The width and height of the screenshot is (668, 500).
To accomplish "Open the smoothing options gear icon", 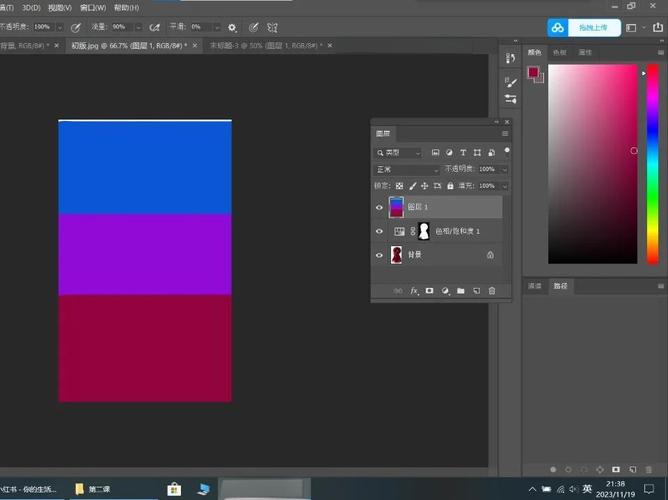I will [233, 27].
